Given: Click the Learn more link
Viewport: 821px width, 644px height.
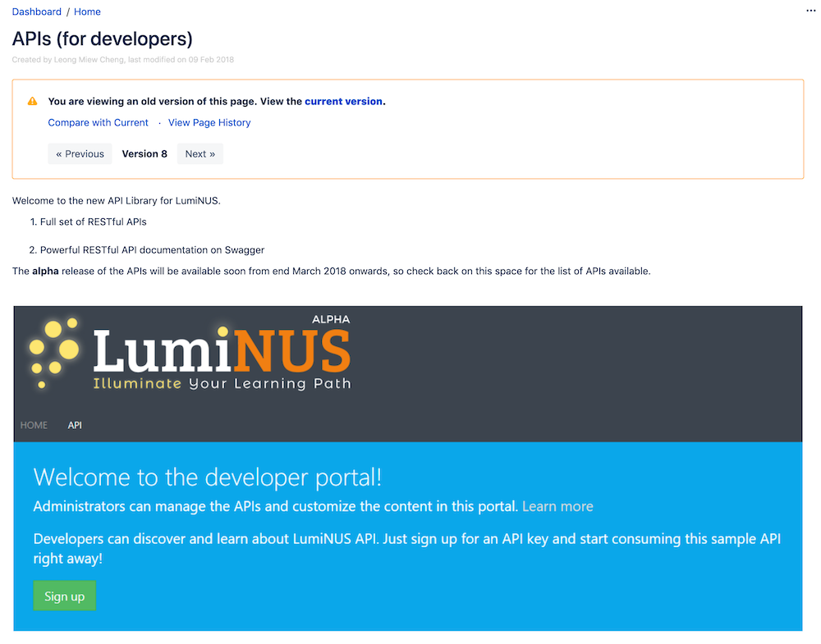Looking at the screenshot, I should [557, 506].
